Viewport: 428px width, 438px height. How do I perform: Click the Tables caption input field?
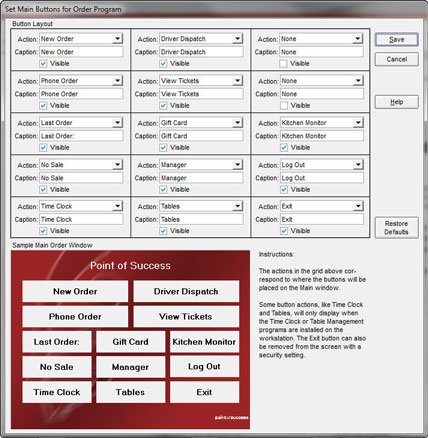201,219
